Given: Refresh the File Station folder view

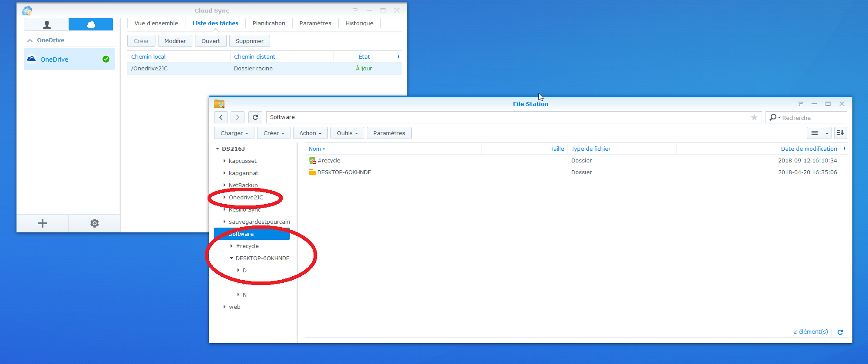Looking at the screenshot, I should click(255, 117).
